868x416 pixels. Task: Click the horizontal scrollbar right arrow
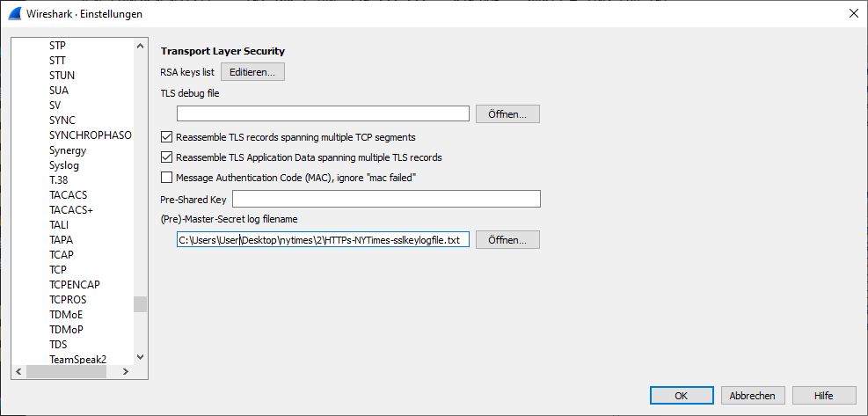click(x=128, y=371)
